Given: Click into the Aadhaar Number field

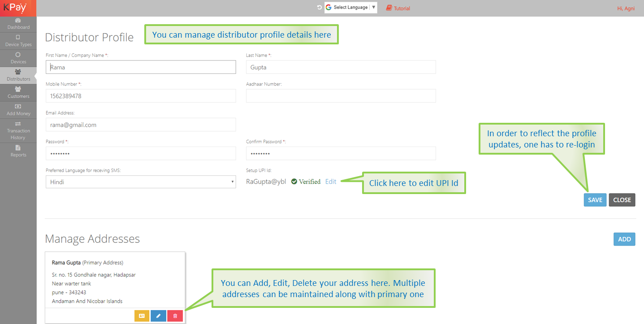Looking at the screenshot, I should coord(341,96).
